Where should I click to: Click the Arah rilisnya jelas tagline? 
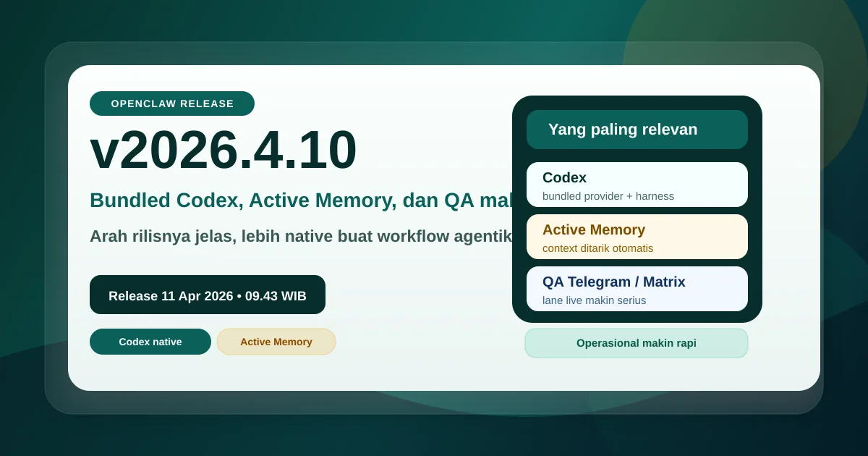(x=300, y=237)
